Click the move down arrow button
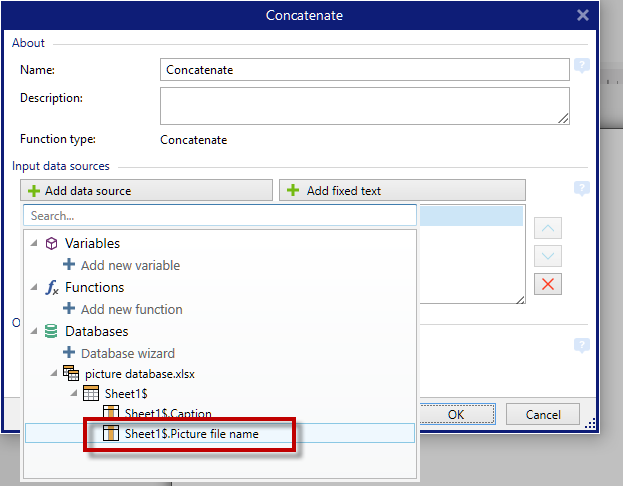 pyautogui.click(x=548, y=256)
